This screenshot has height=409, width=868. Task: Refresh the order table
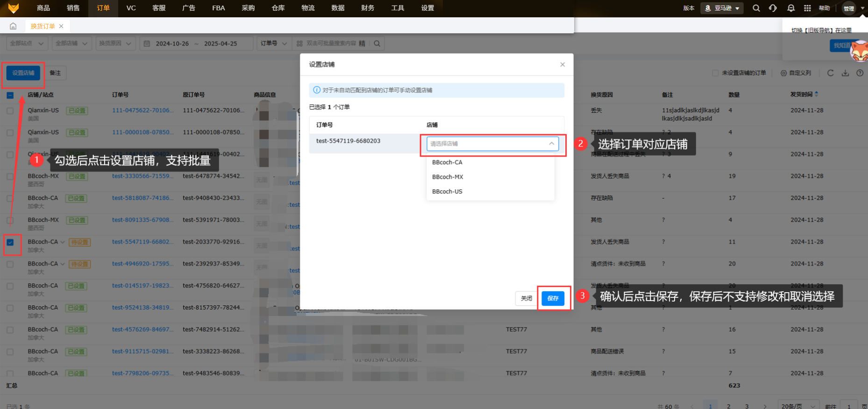coord(830,73)
